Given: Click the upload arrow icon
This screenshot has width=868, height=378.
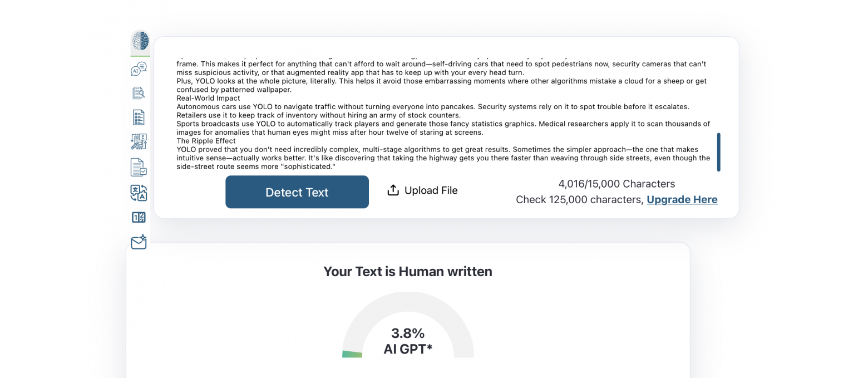Looking at the screenshot, I should [393, 190].
